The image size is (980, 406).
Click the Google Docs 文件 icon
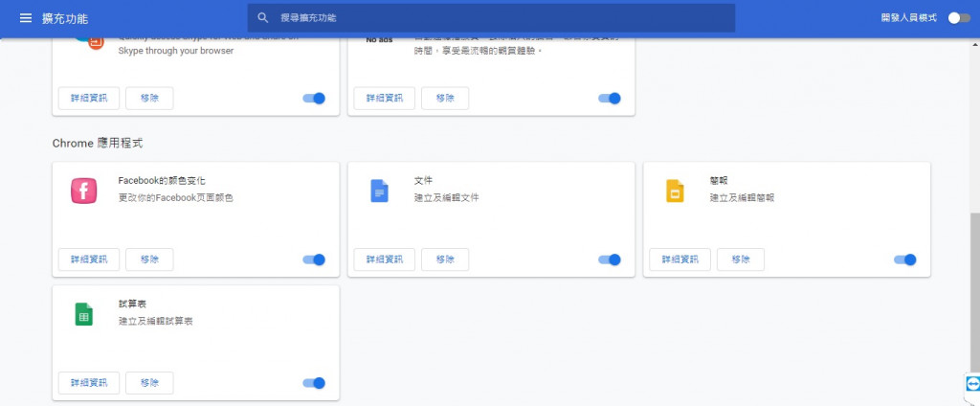pos(379,191)
